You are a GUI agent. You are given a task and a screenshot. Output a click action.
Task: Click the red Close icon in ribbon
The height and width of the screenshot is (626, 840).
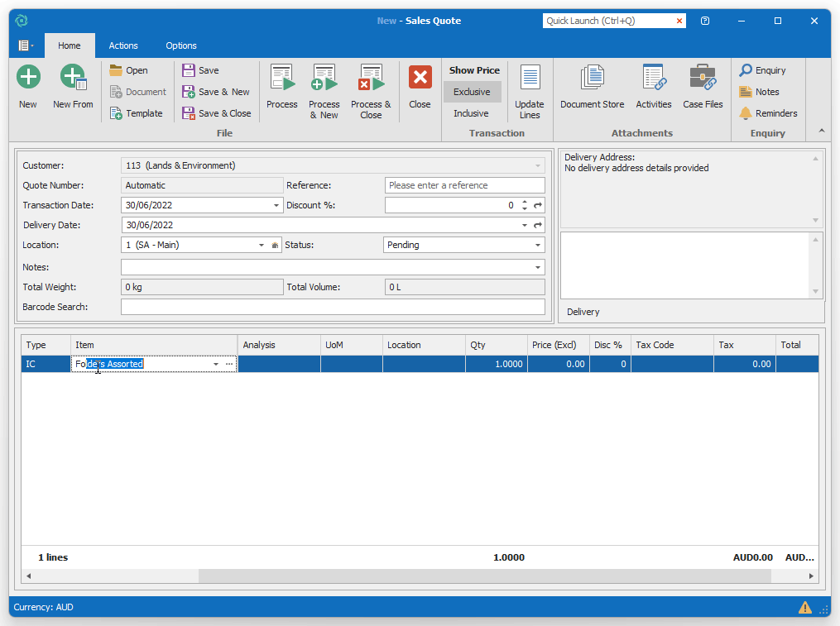420,79
